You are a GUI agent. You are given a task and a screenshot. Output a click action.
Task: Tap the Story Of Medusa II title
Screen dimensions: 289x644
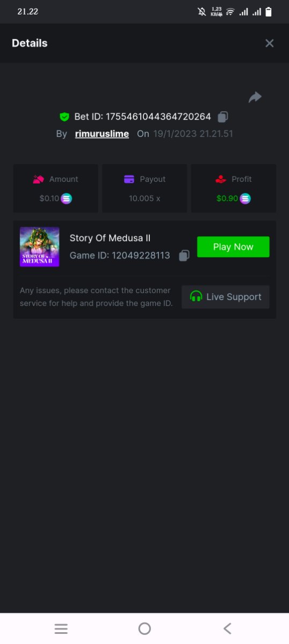coord(110,238)
